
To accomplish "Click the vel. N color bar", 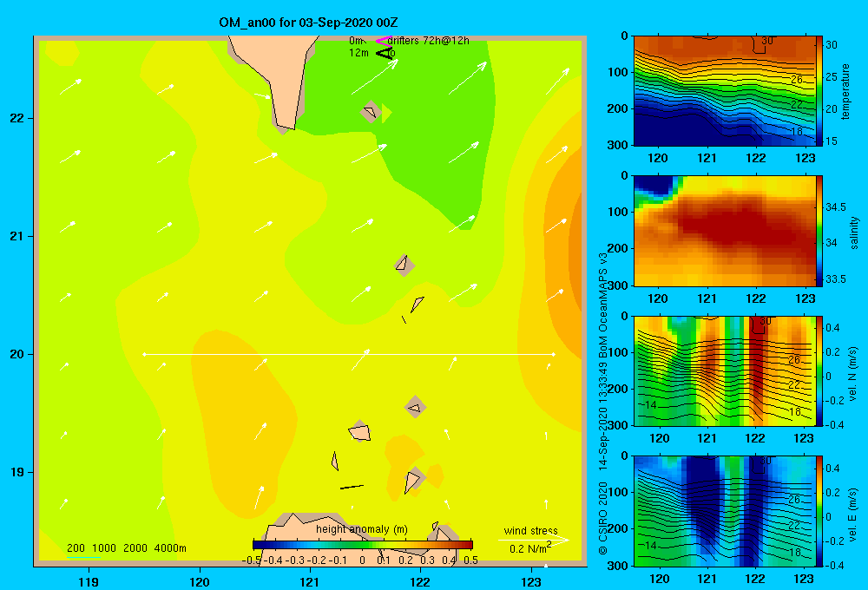I will (x=819, y=371).
